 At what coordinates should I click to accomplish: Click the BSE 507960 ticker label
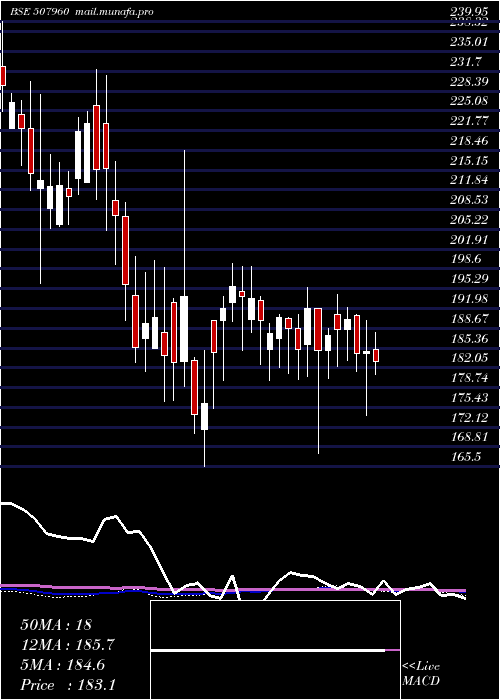point(39,12)
